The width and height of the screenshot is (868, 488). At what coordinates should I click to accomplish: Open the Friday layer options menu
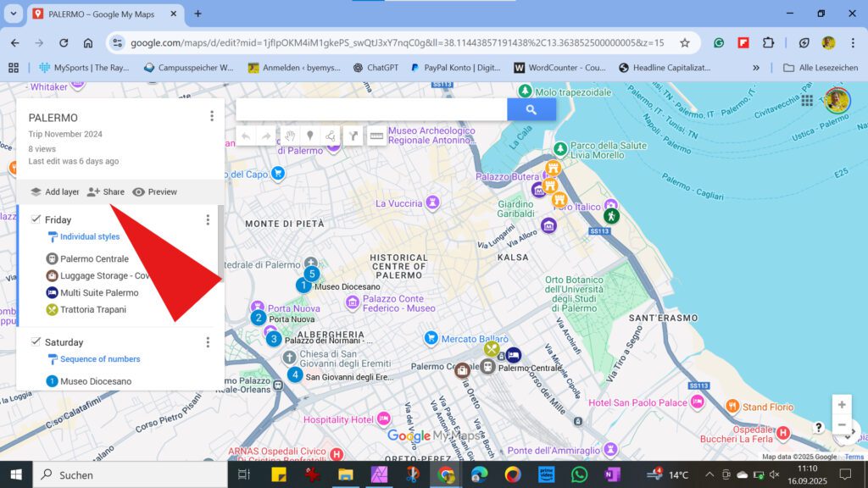(x=208, y=219)
